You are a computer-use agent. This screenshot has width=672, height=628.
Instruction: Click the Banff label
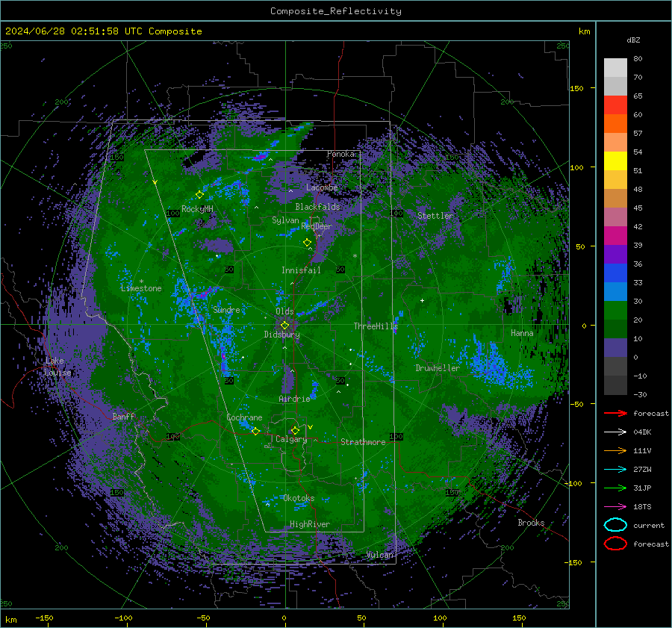(123, 416)
